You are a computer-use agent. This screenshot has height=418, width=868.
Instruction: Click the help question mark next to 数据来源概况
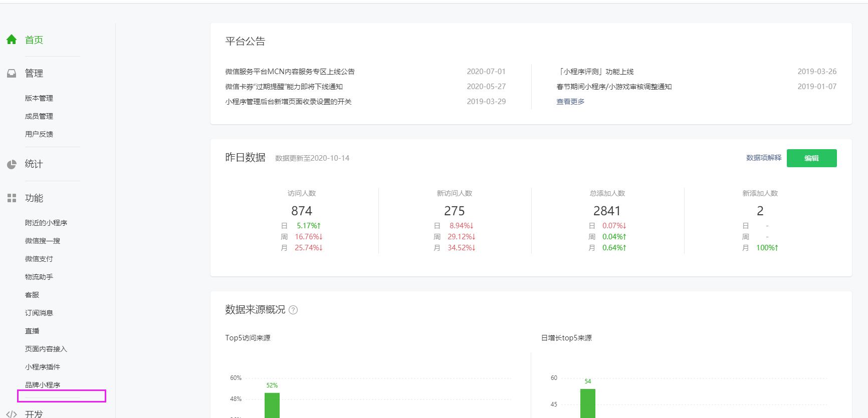(x=293, y=310)
